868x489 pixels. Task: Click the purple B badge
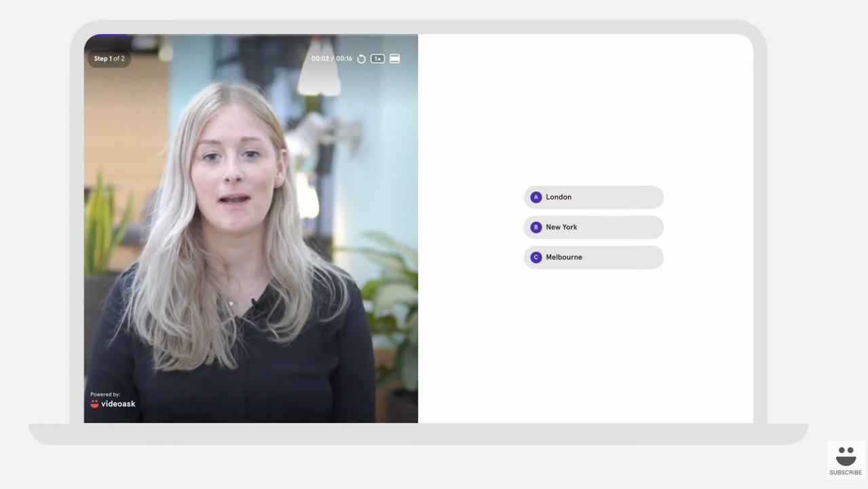pyautogui.click(x=536, y=228)
